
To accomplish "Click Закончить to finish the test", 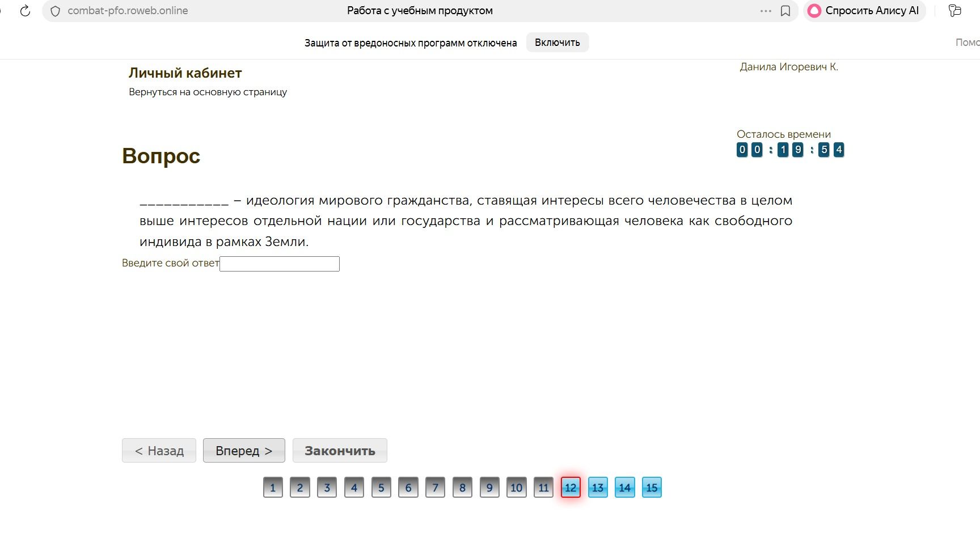I will coord(340,451).
